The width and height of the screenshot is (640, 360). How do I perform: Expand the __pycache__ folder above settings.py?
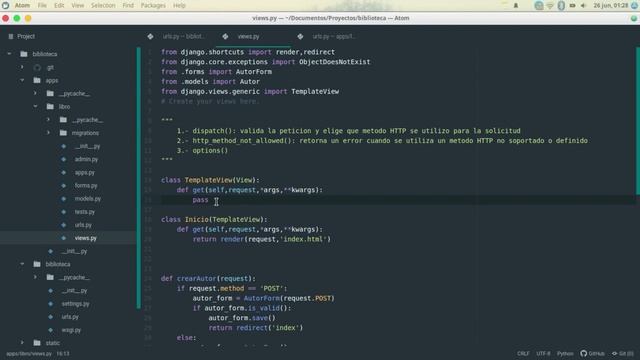36,277
